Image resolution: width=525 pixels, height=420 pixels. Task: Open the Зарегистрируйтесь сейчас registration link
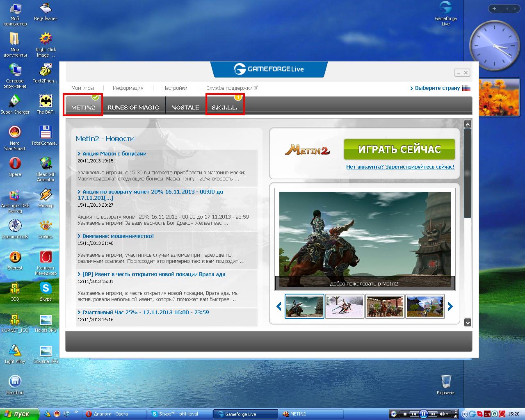point(400,167)
